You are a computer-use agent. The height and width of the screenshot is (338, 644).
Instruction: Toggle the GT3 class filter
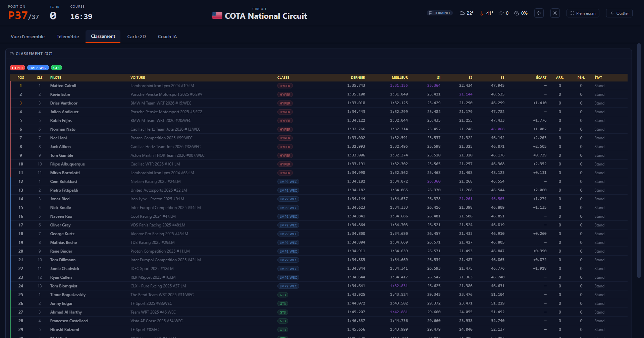tap(56, 68)
